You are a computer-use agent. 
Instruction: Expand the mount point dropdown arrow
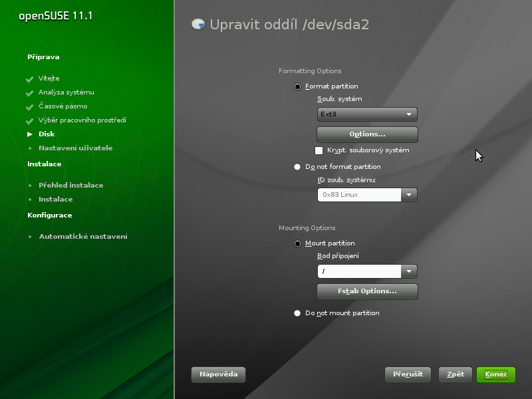[409, 271]
